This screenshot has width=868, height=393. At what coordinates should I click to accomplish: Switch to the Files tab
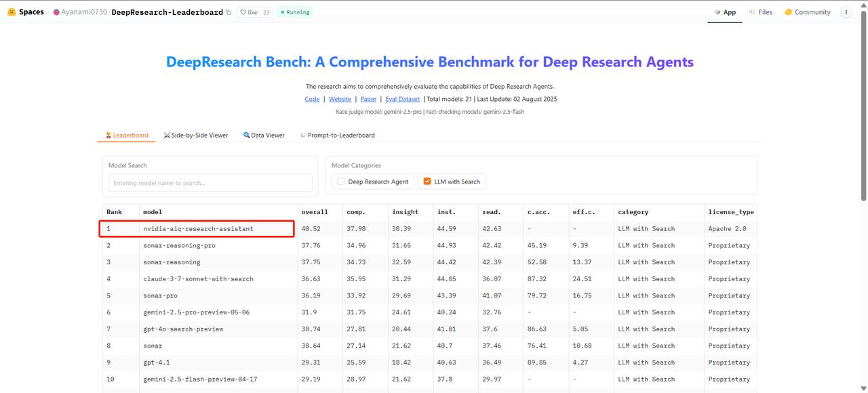point(760,12)
